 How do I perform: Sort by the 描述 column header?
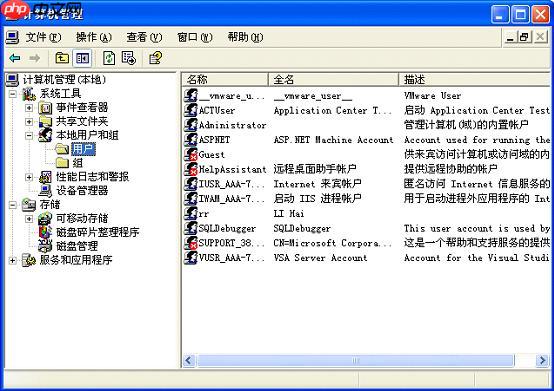(x=475, y=79)
